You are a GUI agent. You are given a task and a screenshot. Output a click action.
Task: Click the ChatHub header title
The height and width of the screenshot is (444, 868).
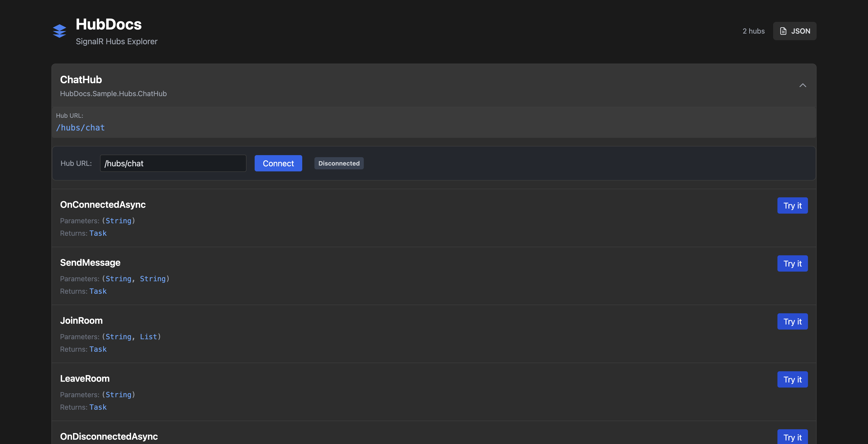(x=81, y=80)
